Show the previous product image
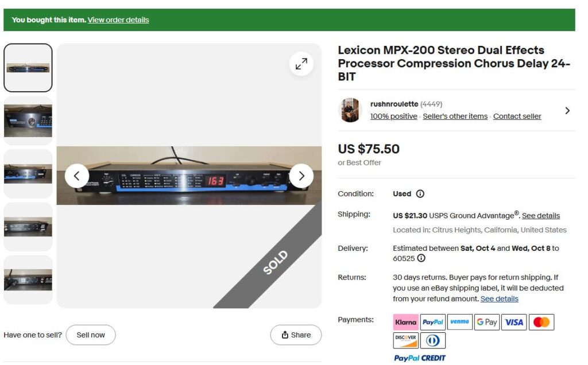Viewport: 588px width, 365px height. click(x=76, y=176)
